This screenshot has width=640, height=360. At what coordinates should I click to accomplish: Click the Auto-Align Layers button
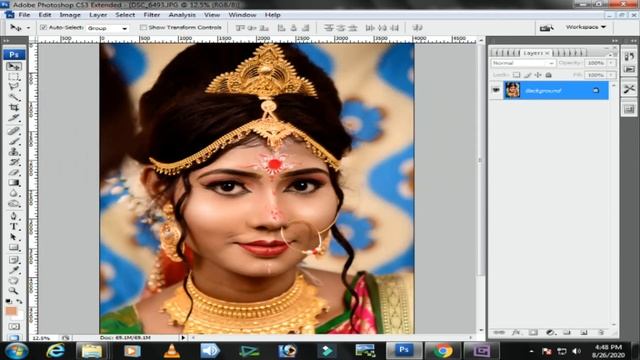click(x=417, y=28)
